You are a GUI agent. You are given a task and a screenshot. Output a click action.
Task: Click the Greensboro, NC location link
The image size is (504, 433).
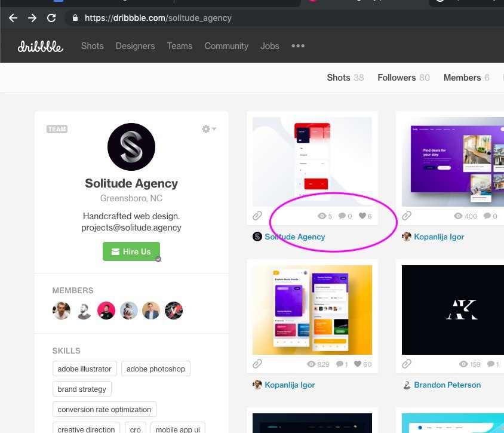(x=131, y=198)
